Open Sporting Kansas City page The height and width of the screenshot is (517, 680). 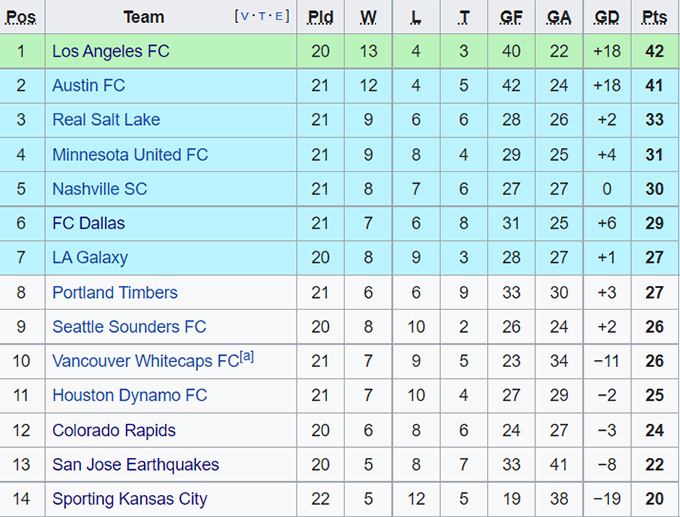(x=130, y=499)
